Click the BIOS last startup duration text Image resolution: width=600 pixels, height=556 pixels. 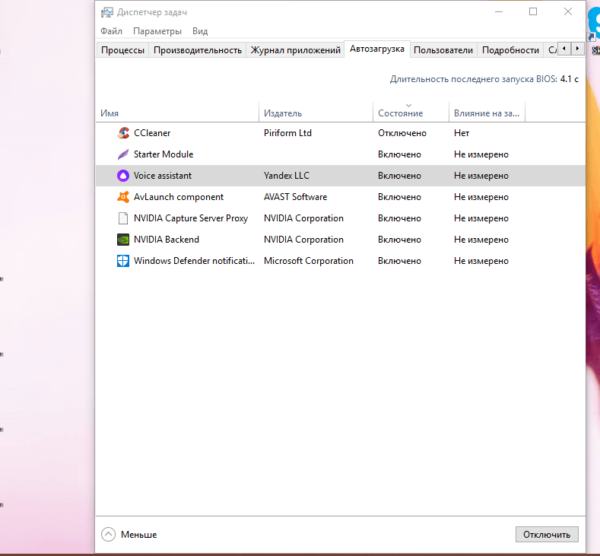[x=484, y=79]
